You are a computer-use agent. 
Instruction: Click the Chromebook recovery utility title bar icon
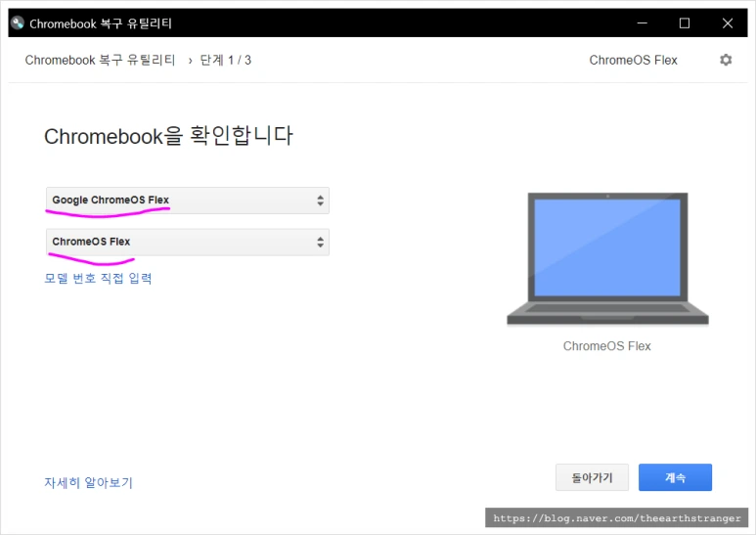pyautogui.click(x=18, y=22)
